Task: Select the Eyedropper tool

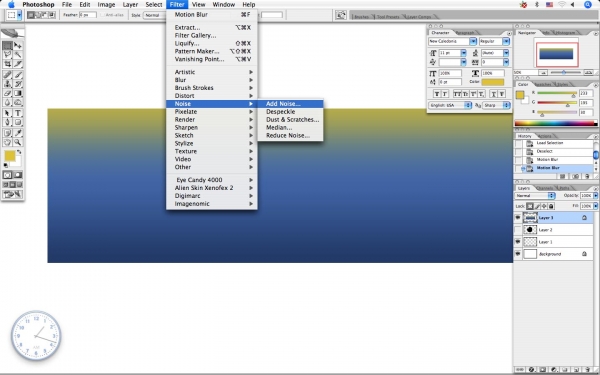Action: click(18, 133)
